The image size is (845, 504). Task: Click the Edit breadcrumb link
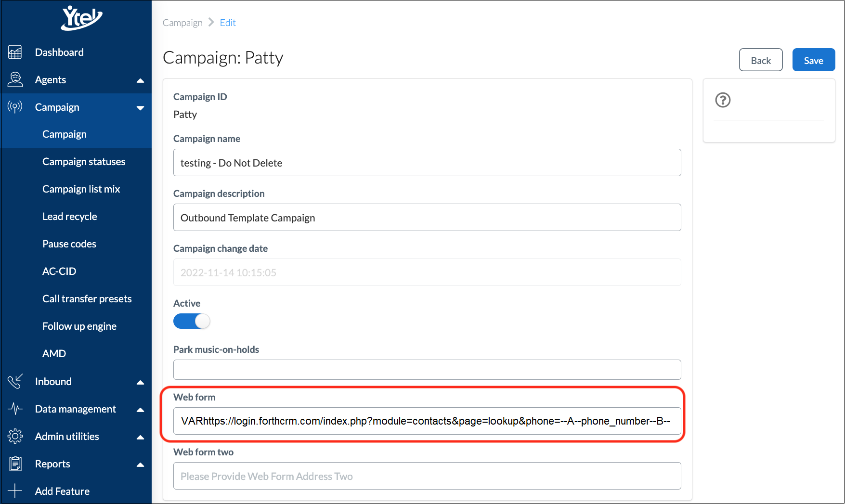tap(228, 23)
